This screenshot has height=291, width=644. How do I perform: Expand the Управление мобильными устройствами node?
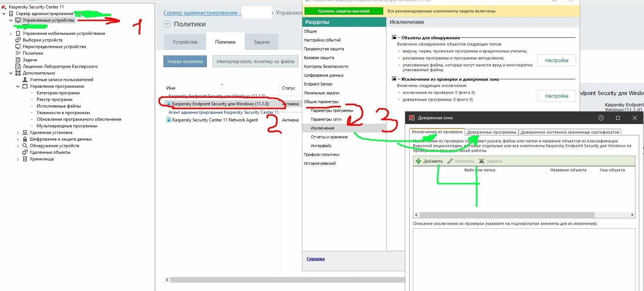click(x=11, y=33)
